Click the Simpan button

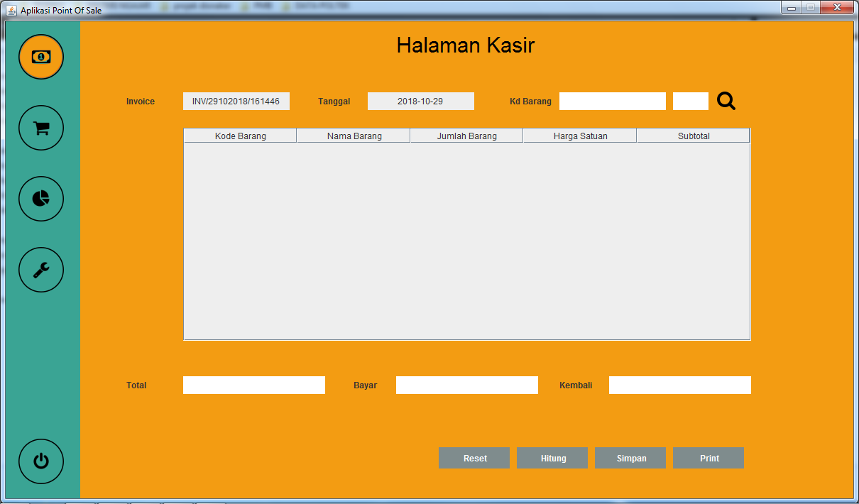coord(630,458)
